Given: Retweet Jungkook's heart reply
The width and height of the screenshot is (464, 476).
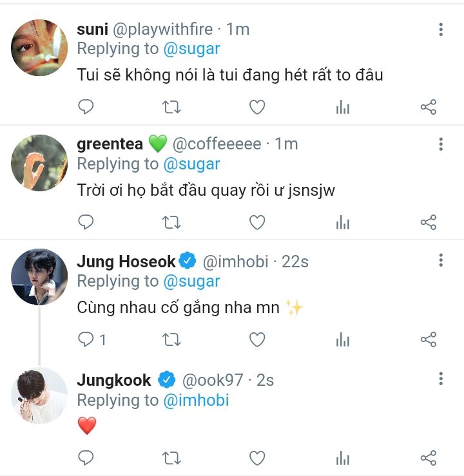Looking at the screenshot, I should coord(171,458).
